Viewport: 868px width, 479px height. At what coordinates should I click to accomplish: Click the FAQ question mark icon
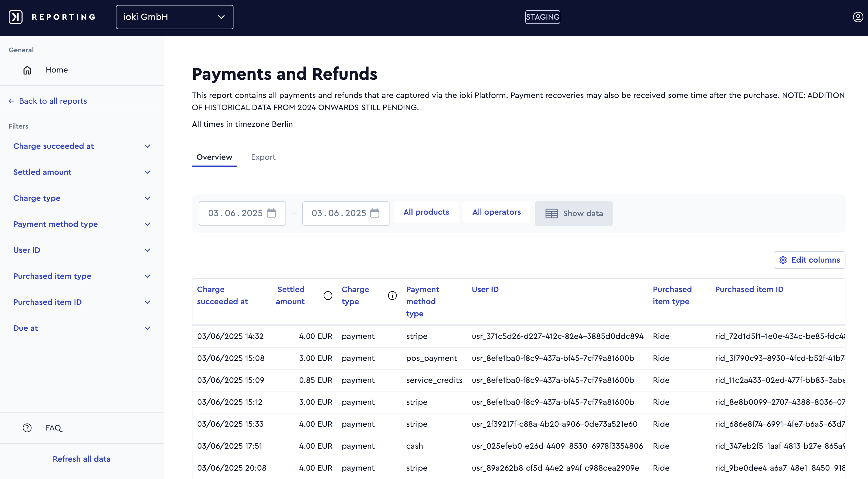click(27, 428)
